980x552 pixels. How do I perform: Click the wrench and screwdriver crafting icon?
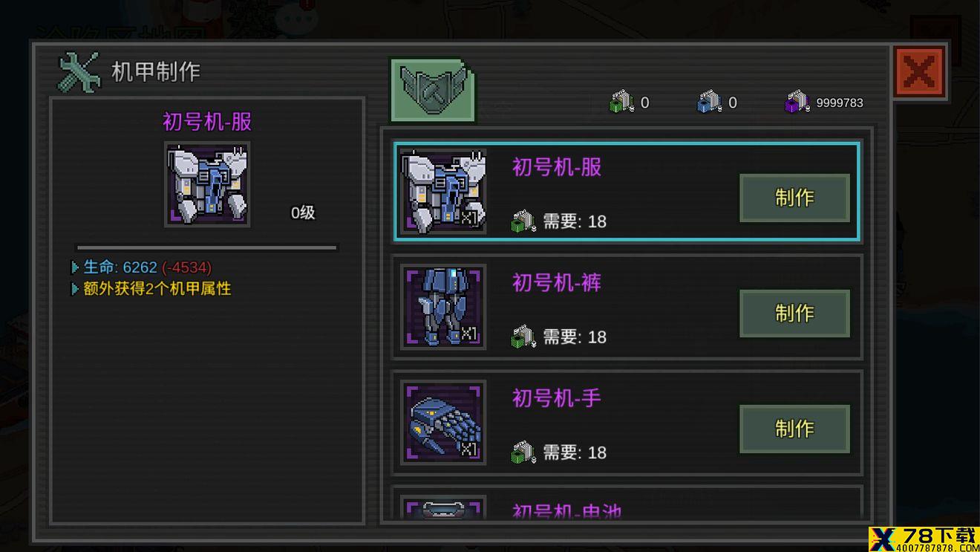tap(79, 71)
